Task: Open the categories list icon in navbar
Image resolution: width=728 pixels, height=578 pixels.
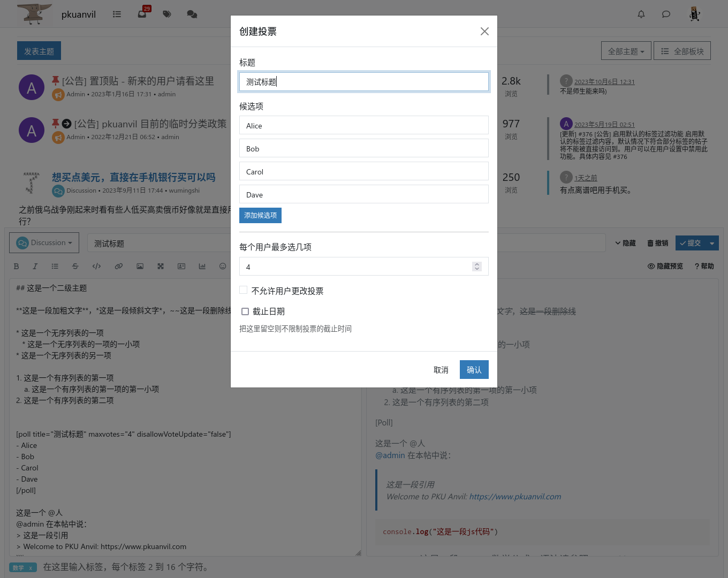Action: pyautogui.click(x=117, y=14)
